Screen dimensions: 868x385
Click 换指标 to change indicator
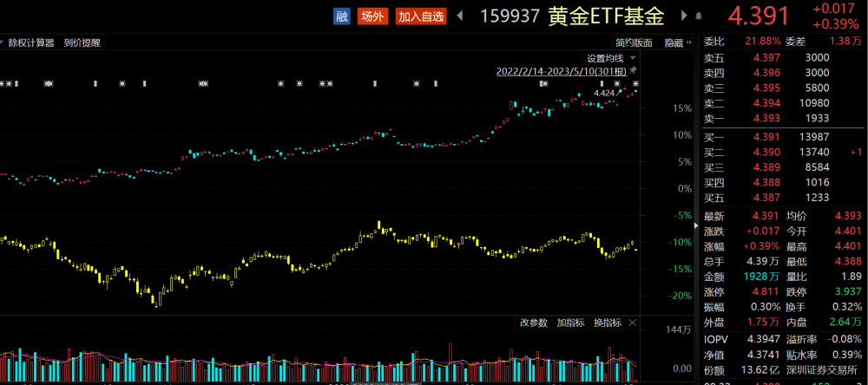608,323
